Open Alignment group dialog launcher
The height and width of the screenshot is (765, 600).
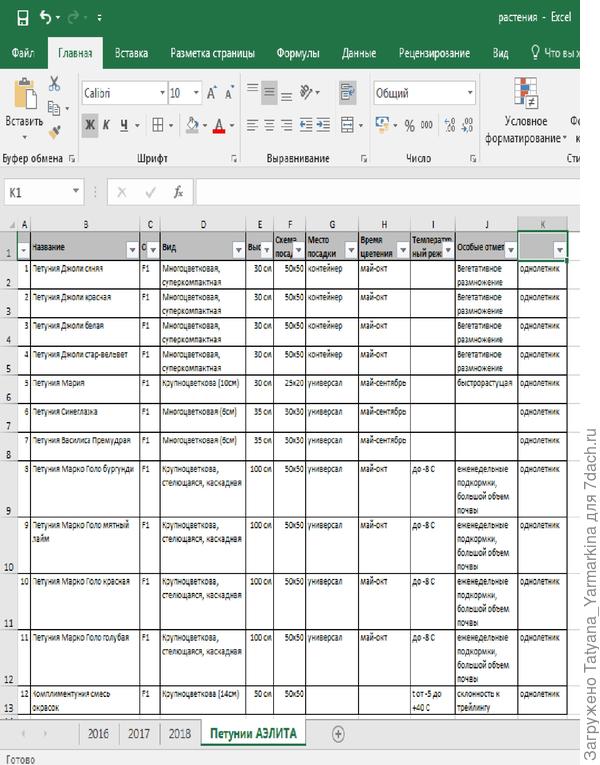[x=363, y=159]
